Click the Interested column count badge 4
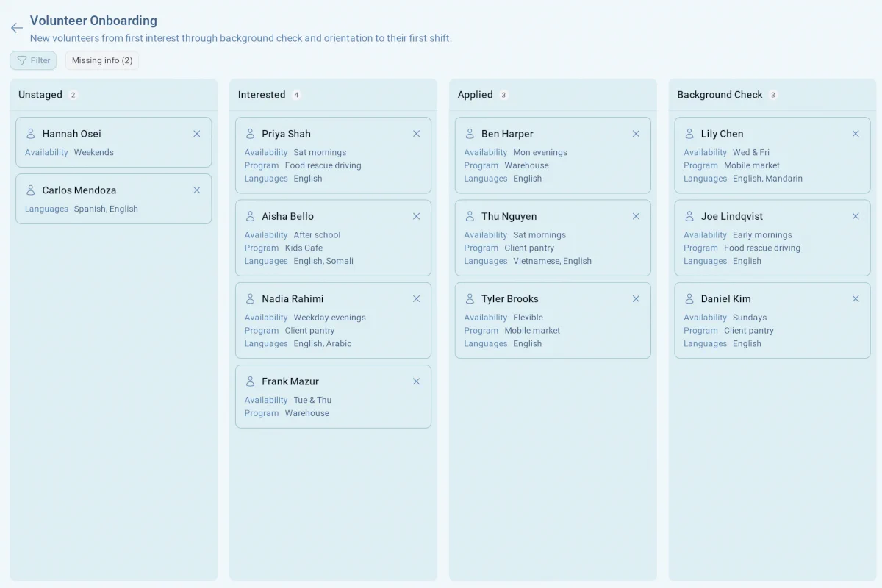Screen dimensions: 882x588 click(296, 95)
